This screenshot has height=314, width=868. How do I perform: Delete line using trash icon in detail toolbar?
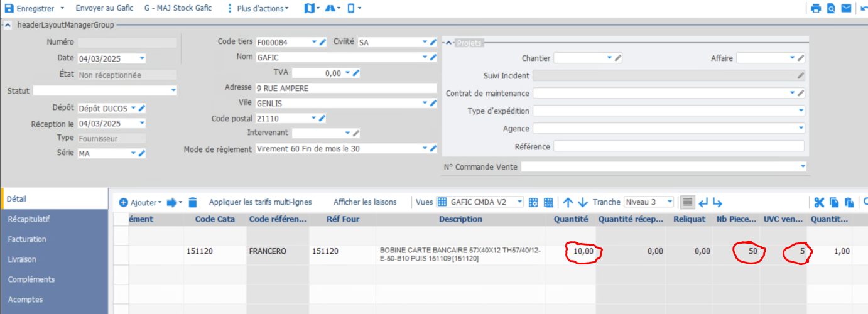(193, 202)
